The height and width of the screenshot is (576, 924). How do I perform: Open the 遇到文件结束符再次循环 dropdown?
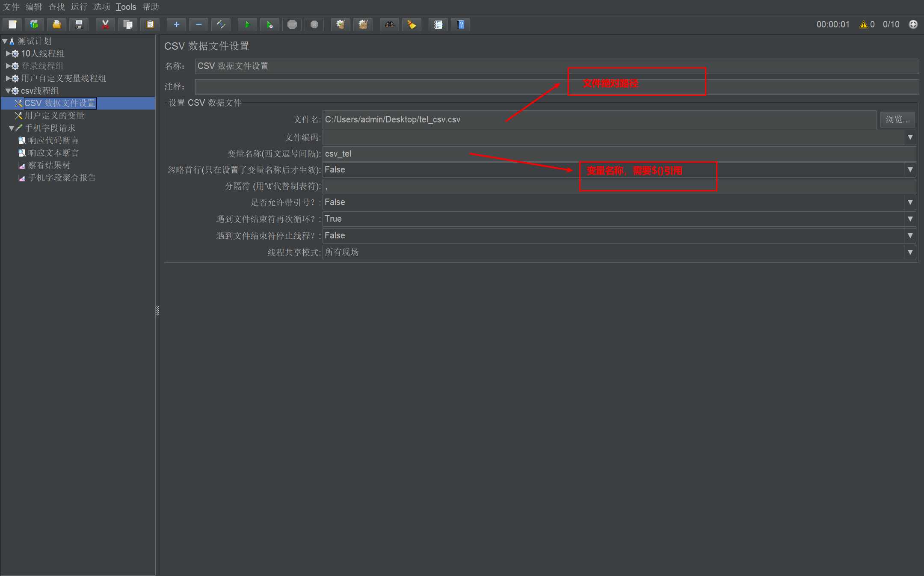click(910, 219)
